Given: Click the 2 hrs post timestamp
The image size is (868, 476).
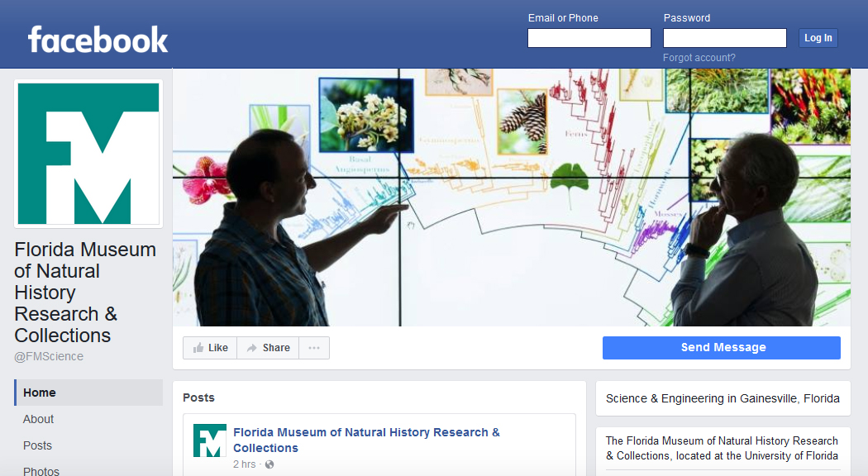Looking at the screenshot, I should (244, 464).
